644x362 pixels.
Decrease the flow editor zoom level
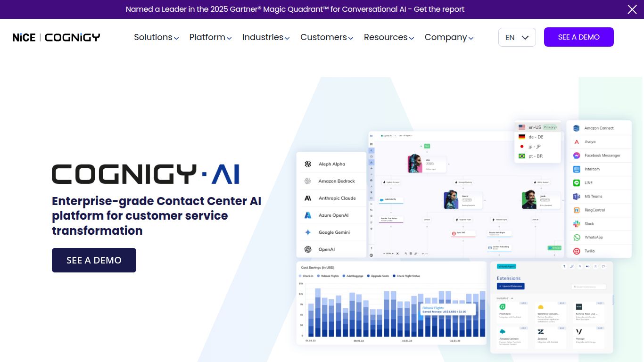click(x=384, y=253)
